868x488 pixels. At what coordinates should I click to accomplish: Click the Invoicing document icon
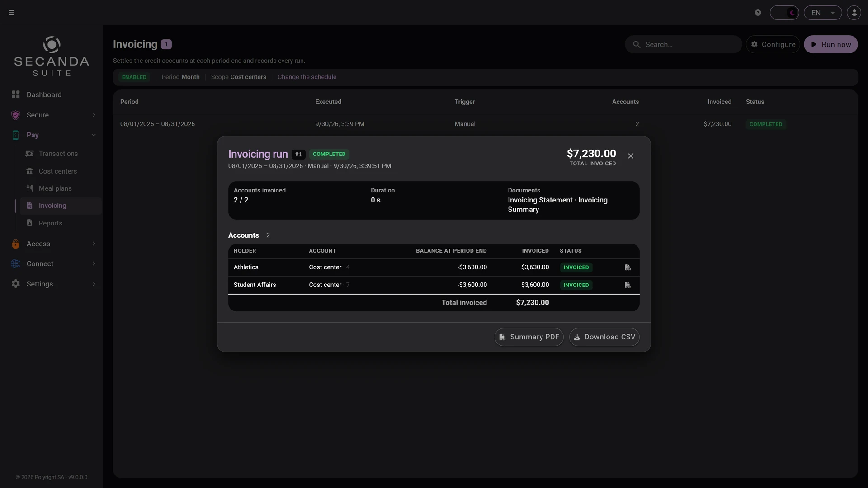[29, 206]
